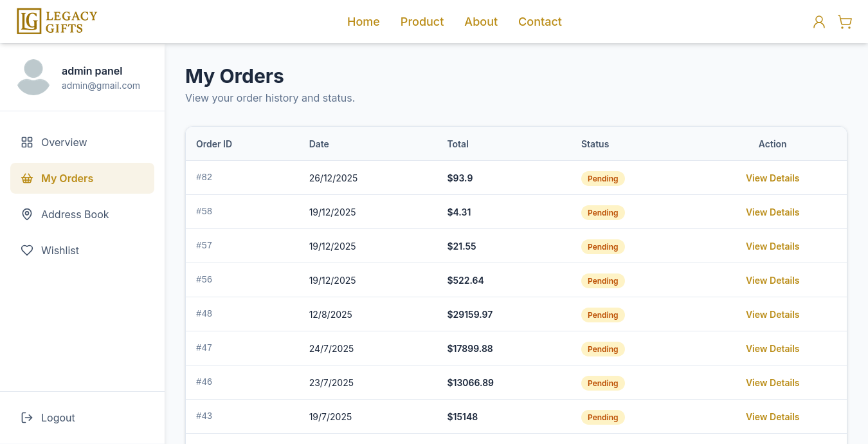868x444 pixels.
Task: Click the Logout arrow icon
Action: [x=27, y=418]
